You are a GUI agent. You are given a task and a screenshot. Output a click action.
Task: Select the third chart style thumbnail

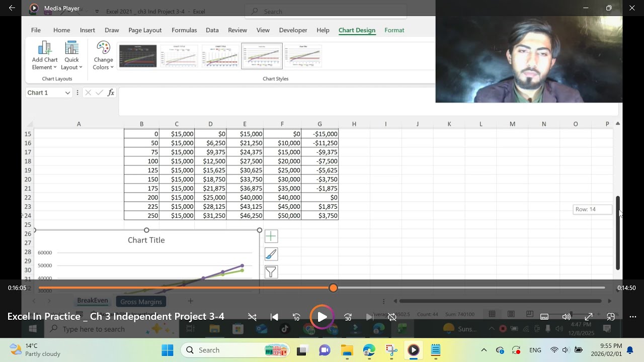click(x=220, y=56)
